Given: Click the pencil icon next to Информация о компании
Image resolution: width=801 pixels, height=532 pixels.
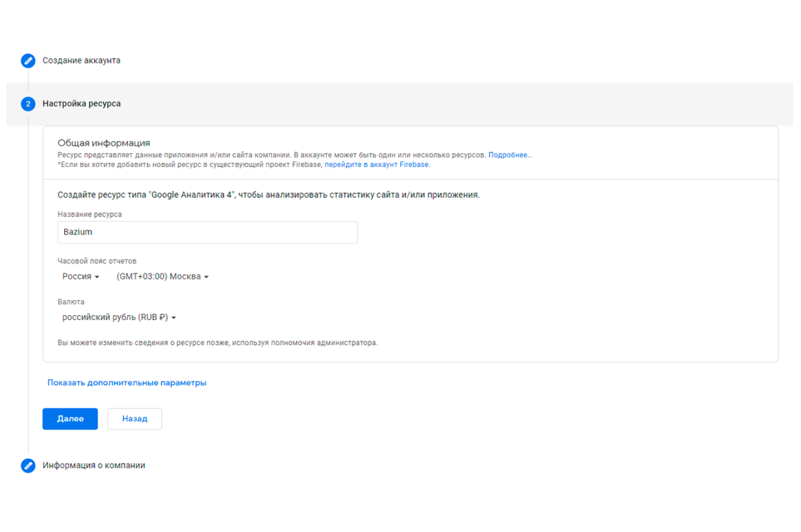Looking at the screenshot, I should (x=28, y=466).
